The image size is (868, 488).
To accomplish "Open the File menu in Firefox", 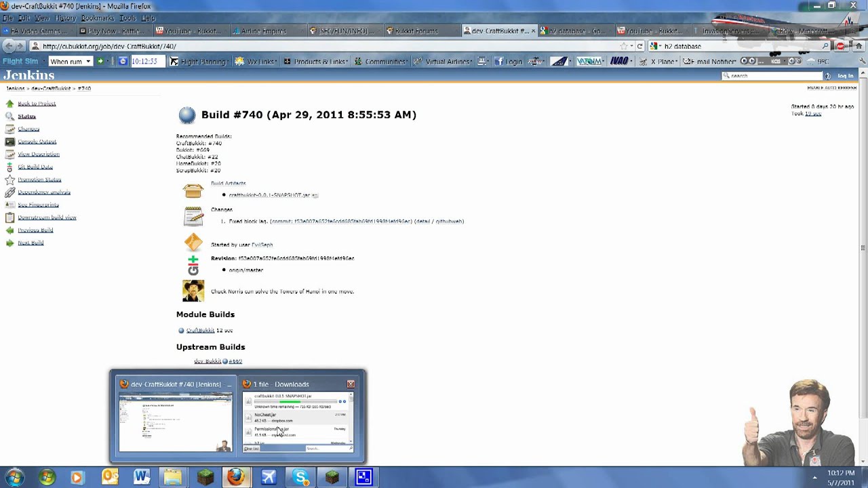I will pyautogui.click(x=7, y=18).
